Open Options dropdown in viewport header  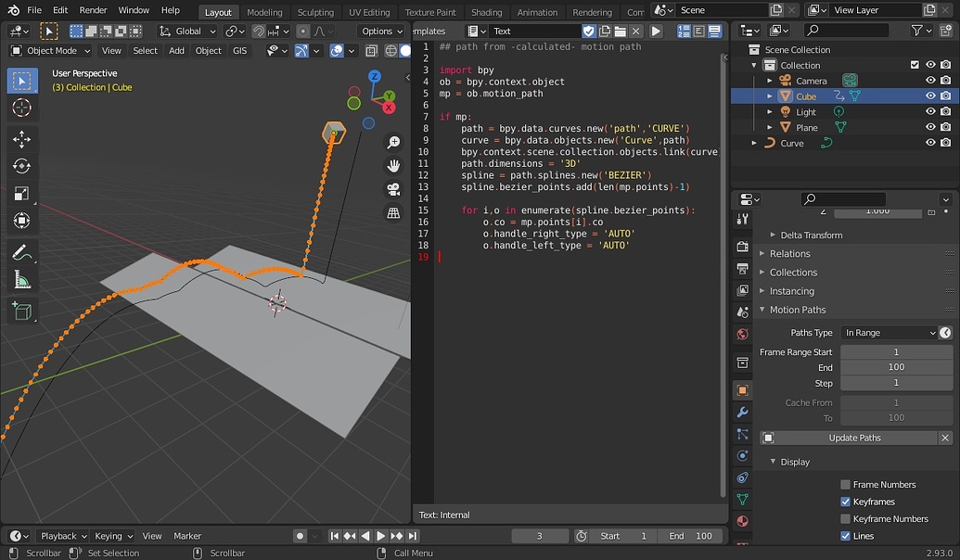tap(381, 32)
